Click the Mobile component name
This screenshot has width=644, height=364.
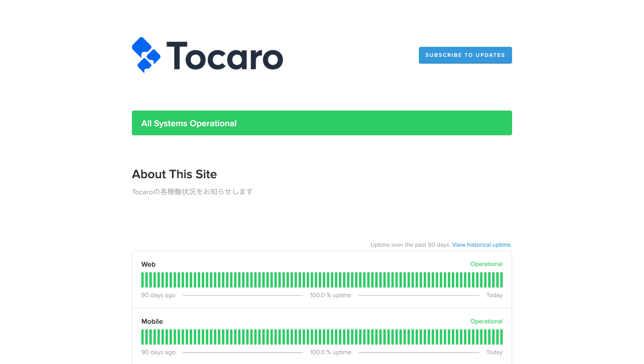pos(152,321)
